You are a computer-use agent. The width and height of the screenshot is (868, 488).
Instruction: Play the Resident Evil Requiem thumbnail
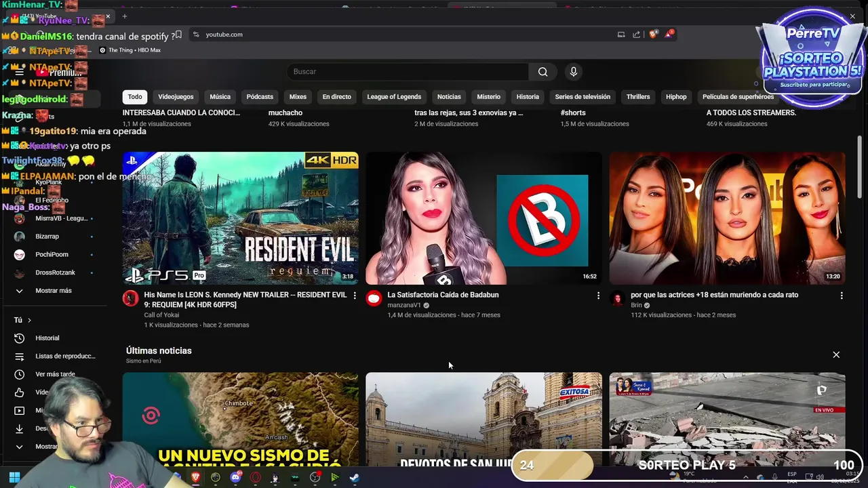tap(240, 218)
